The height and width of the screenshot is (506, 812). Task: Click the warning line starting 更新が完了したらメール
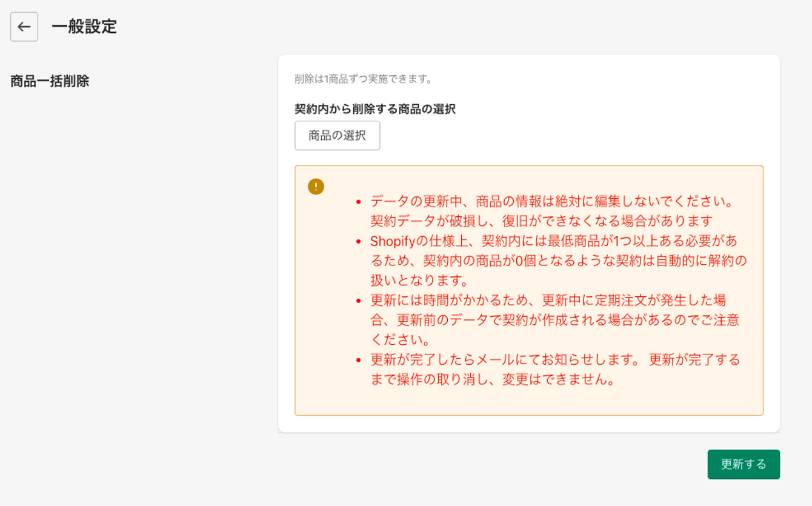[556, 359]
